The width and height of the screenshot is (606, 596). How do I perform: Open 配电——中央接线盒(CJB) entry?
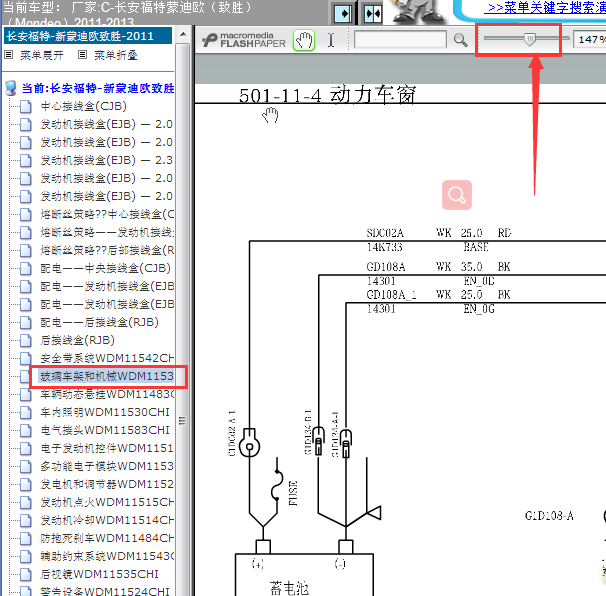click(x=106, y=268)
